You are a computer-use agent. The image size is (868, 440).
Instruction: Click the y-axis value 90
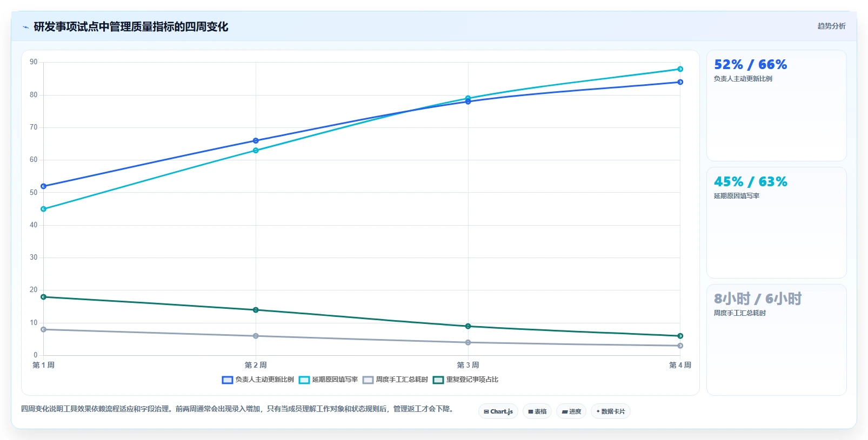[34, 62]
